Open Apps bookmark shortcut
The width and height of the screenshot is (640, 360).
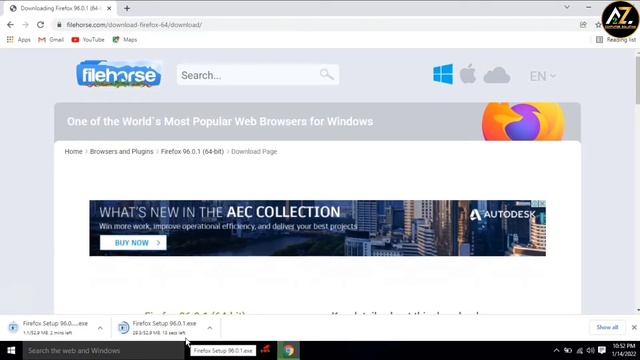pyautogui.click(x=18, y=40)
